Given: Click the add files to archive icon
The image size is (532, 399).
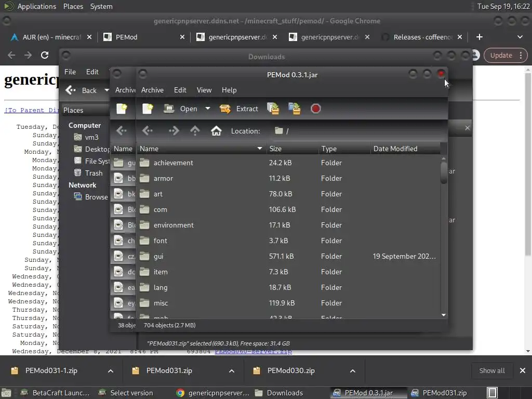Looking at the screenshot, I should (273, 109).
